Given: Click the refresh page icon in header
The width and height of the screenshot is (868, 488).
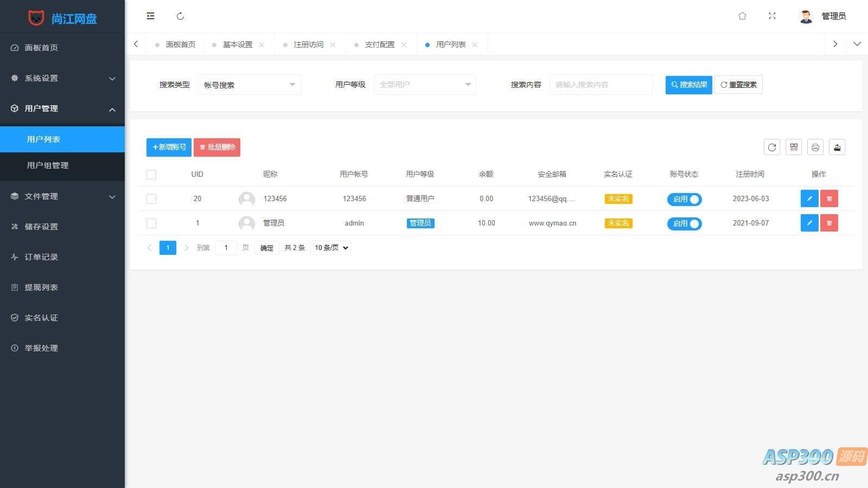Looking at the screenshot, I should point(180,16).
